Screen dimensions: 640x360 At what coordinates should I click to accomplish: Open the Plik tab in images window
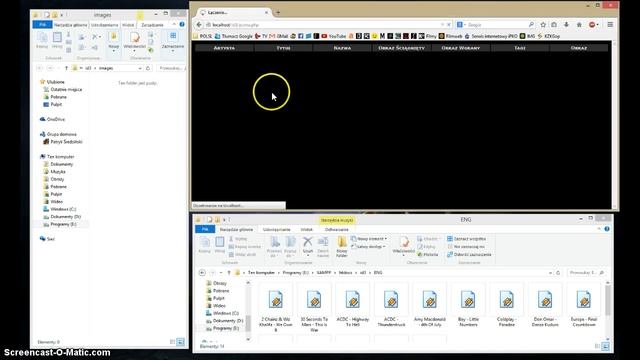click(42, 25)
